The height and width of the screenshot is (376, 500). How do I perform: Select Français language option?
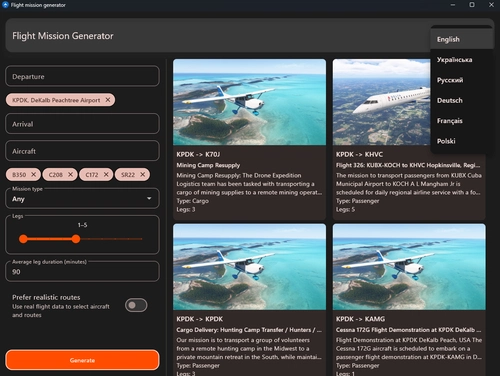(x=461, y=121)
